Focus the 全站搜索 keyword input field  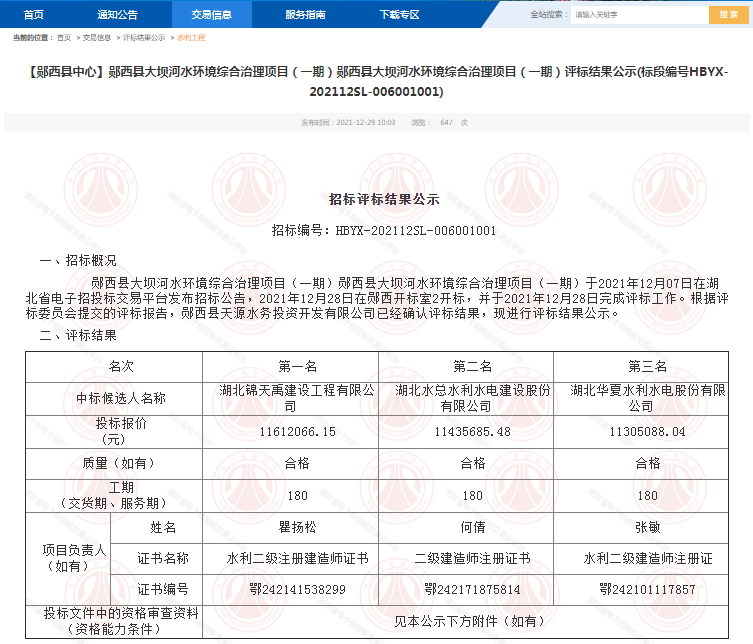pos(637,14)
